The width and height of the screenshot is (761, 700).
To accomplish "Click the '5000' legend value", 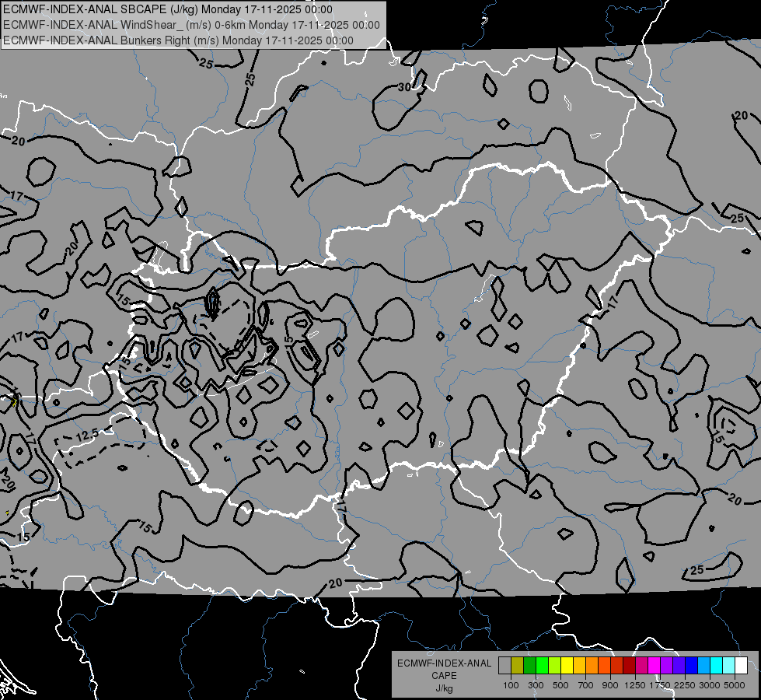I will 735,685.
